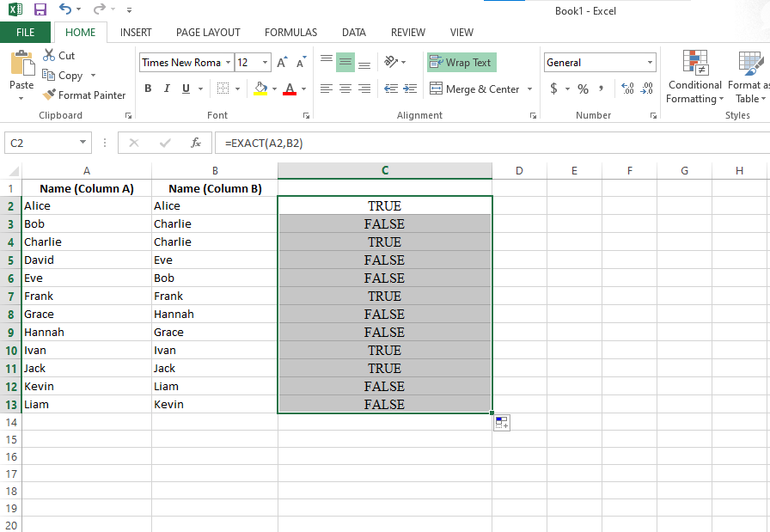Undo the last action

(64, 9)
